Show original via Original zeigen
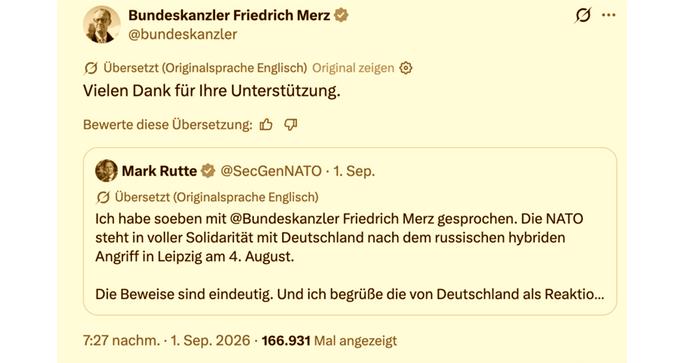 [x=353, y=68]
